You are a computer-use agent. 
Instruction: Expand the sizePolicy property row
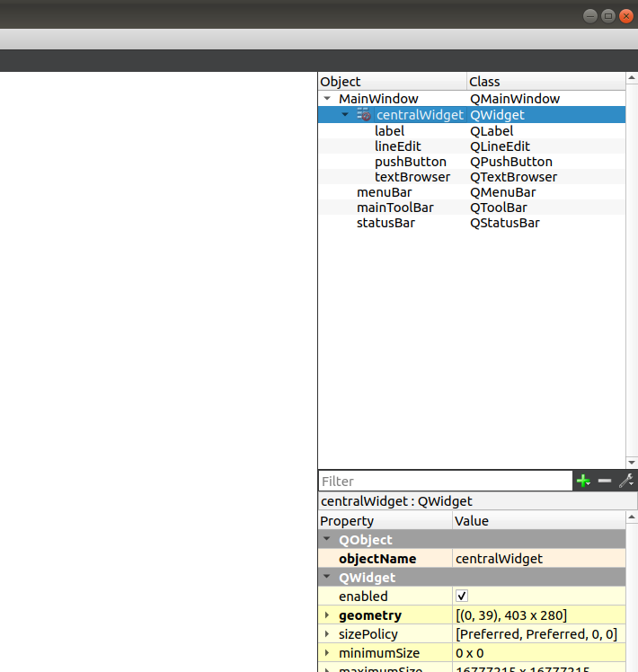point(327,634)
